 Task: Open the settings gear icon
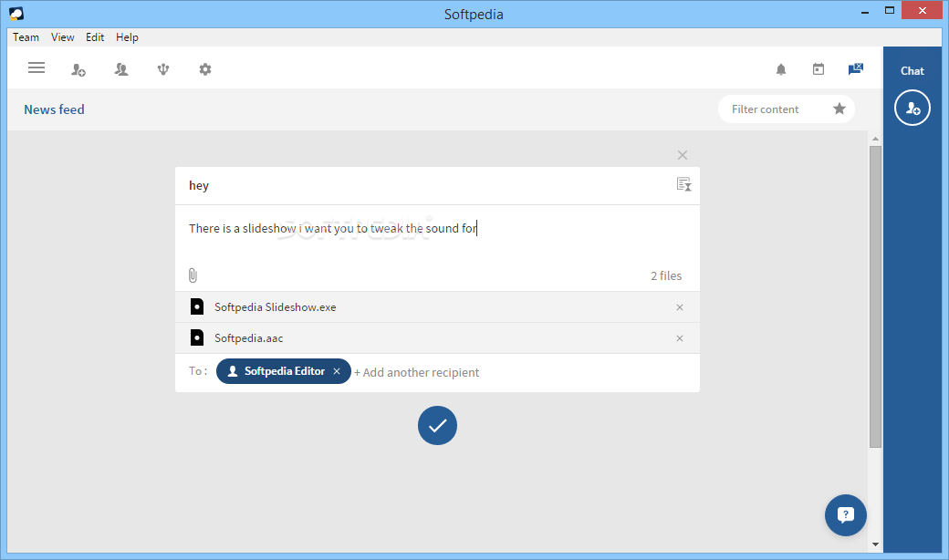point(205,69)
